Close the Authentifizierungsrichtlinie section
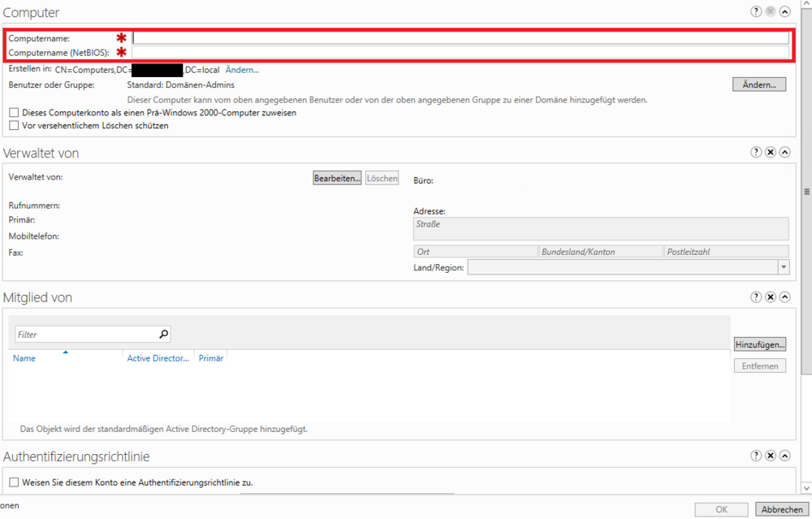 point(771,456)
